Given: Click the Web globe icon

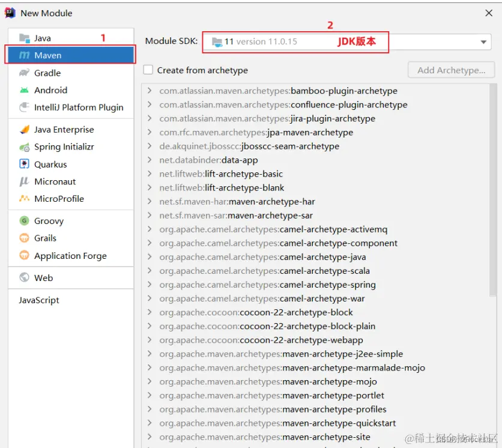Looking at the screenshot, I should click(x=25, y=277).
